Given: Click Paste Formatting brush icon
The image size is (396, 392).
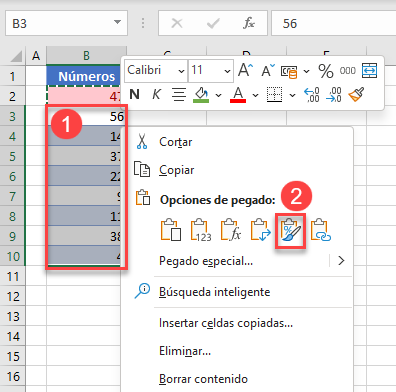Looking at the screenshot, I should [x=290, y=230].
